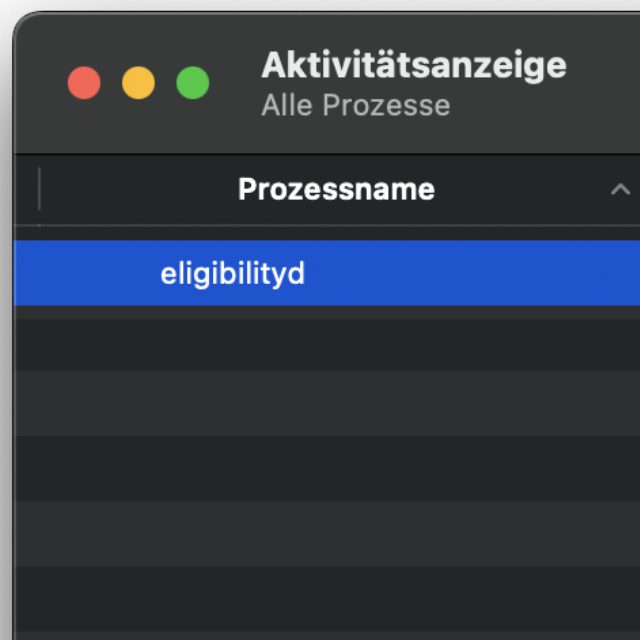Reverse sort order using the header chevron
Screen dimensions: 640x640
[x=620, y=189]
